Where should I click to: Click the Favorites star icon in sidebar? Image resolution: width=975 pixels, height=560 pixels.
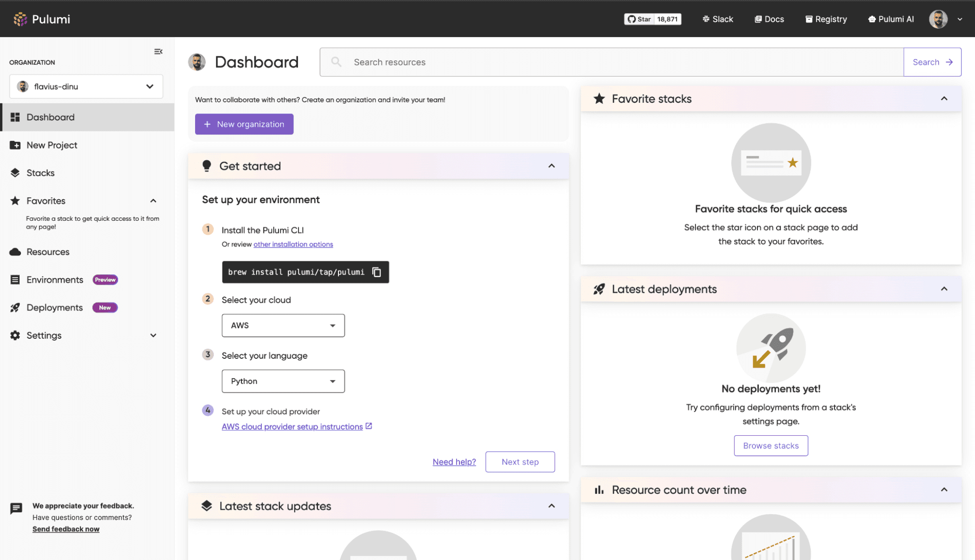pyautogui.click(x=15, y=200)
